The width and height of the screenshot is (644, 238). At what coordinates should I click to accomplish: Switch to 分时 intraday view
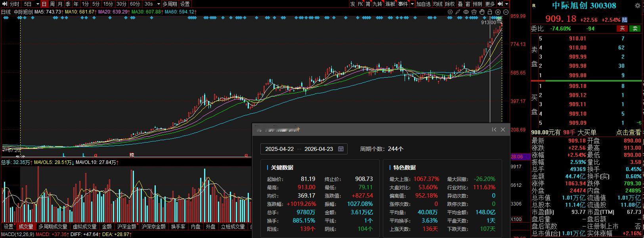click(x=15, y=4)
